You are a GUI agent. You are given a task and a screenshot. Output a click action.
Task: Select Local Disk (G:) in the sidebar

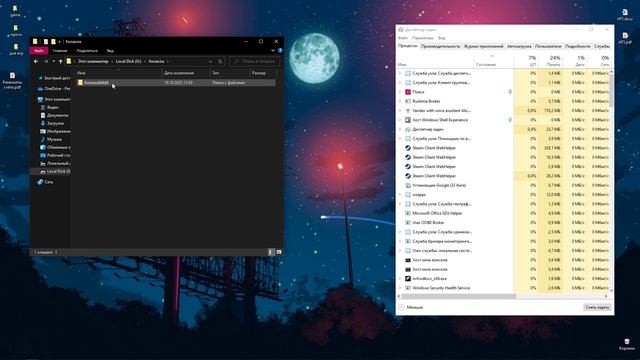[55, 171]
